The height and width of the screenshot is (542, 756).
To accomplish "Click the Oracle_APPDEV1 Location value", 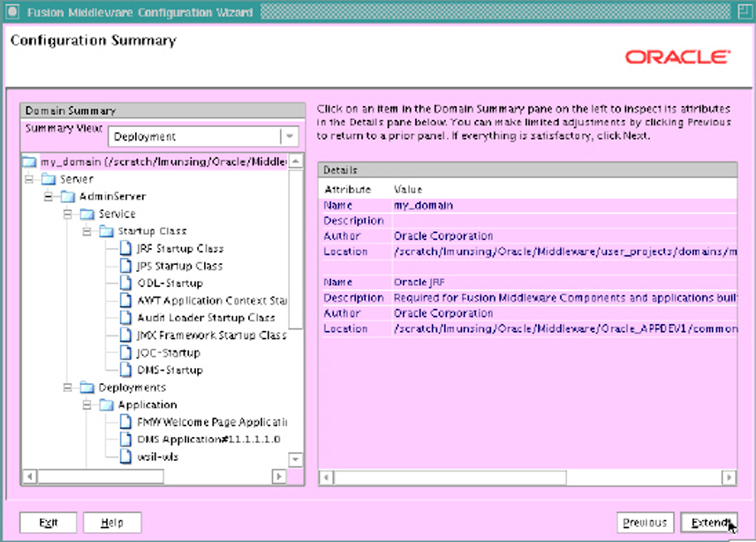I will [565, 328].
